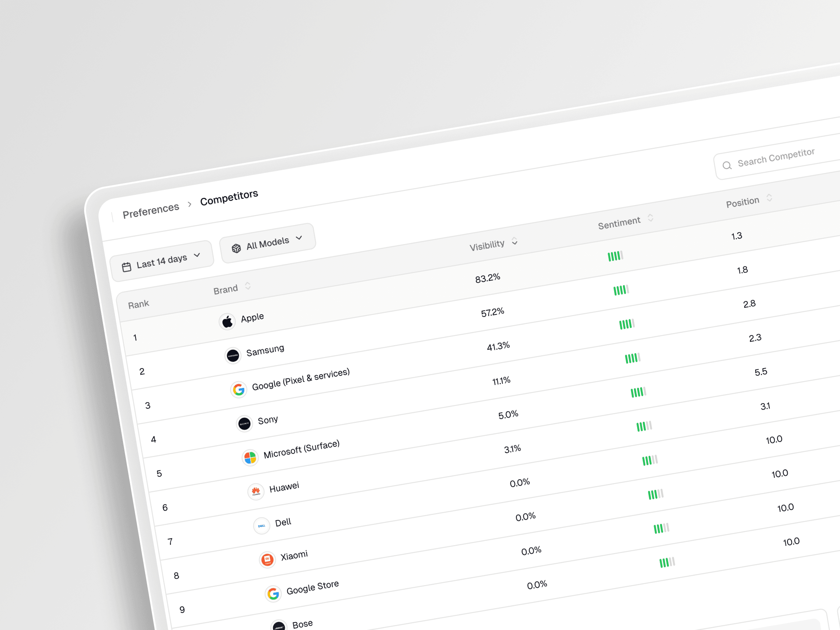
Task: Click the Google logo beside Pixel & services
Action: coord(239,389)
